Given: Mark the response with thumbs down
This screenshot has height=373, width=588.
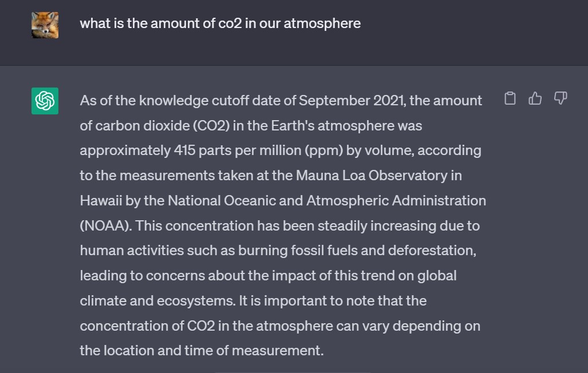Looking at the screenshot, I should pos(561,98).
